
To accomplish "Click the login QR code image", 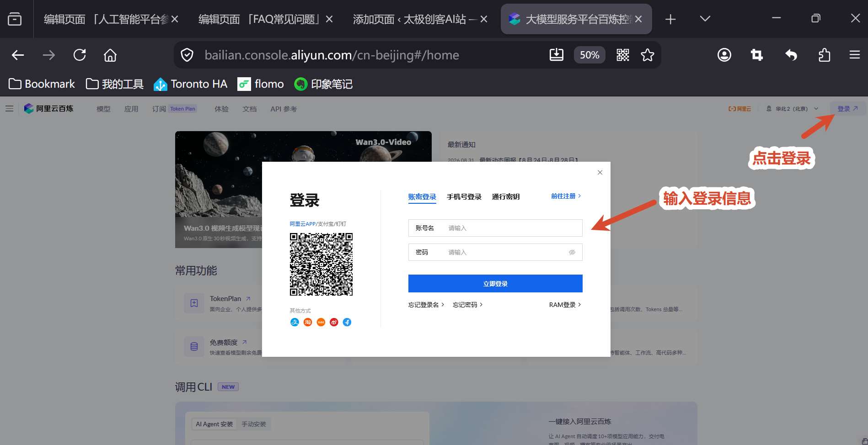I will click(x=321, y=264).
